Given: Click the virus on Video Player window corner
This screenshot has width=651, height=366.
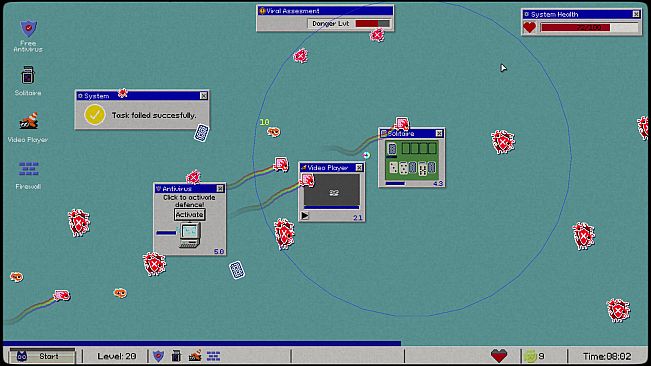Looking at the screenshot, I should tap(308, 180).
